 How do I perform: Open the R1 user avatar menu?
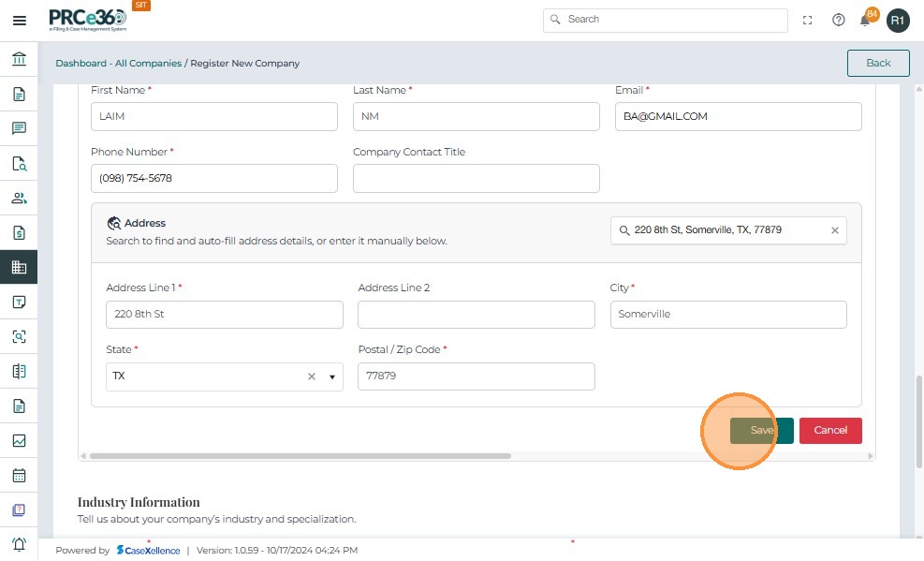[898, 20]
